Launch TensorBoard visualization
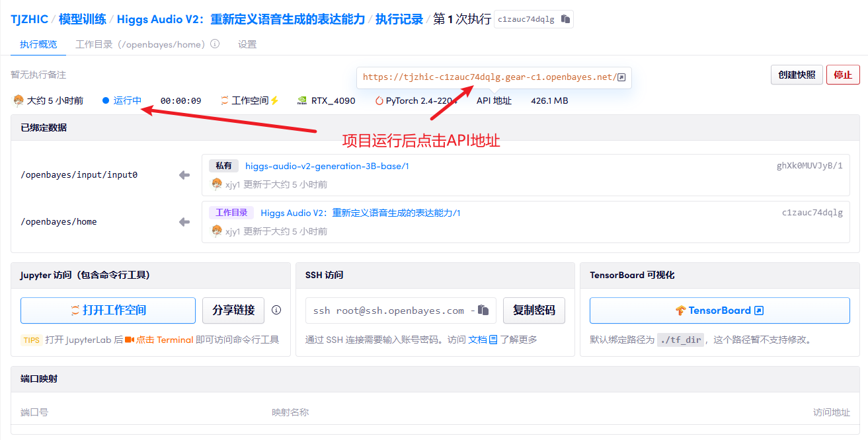The width and height of the screenshot is (868, 440). click(719, 311)
